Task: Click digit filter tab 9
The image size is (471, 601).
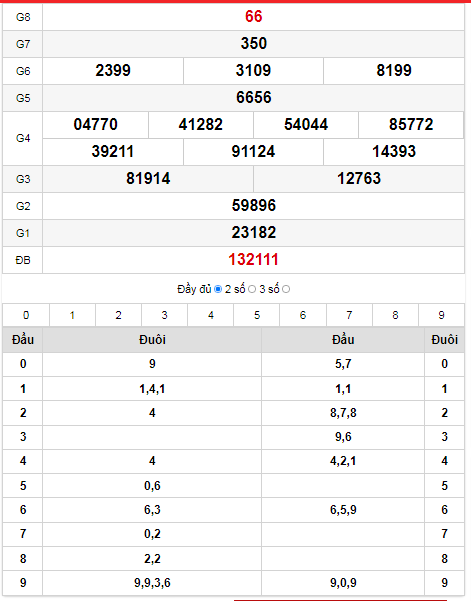Action: 441,315
